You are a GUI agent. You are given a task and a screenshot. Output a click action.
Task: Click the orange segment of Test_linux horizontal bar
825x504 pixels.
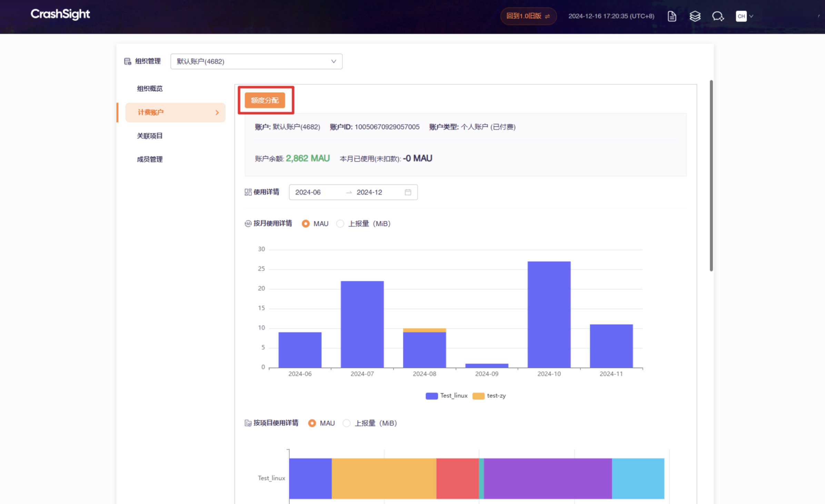click(384, 478)
